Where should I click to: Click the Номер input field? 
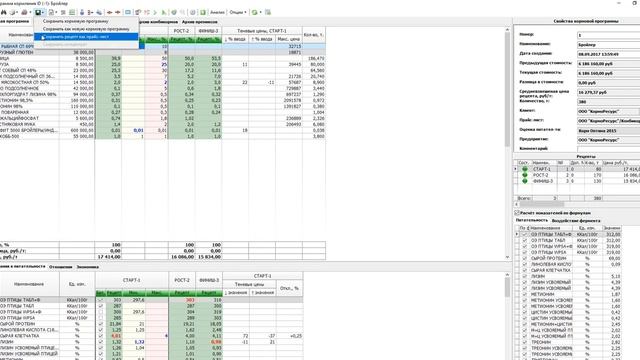pos(608,35)
